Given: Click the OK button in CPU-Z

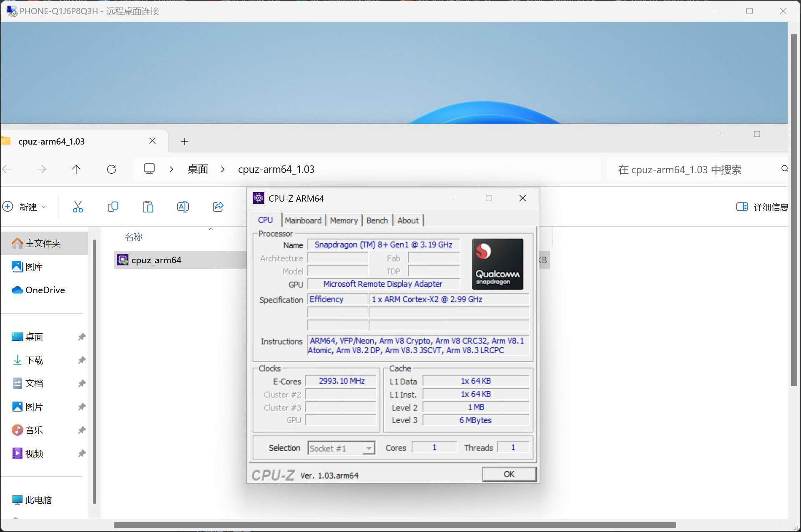Looking at the screenshot, I should (x=509, y=474).
